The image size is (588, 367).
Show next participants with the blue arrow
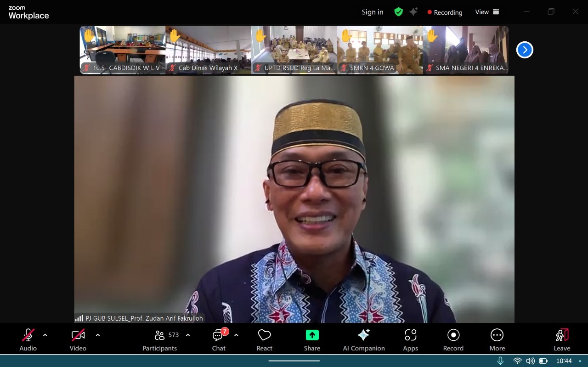(x=525, y=50)
